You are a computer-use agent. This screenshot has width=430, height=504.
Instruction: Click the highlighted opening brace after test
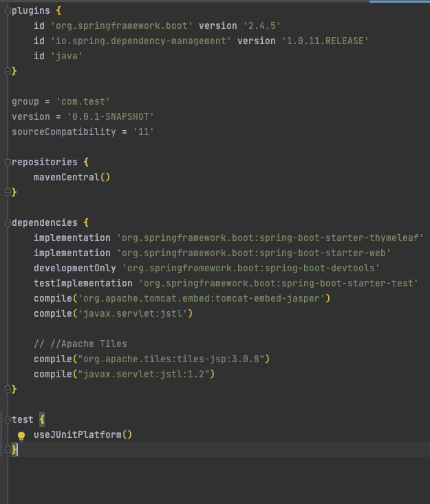coord(42,420)
